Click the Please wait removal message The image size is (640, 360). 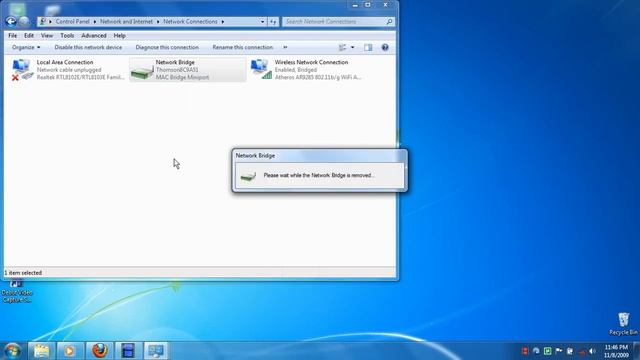[x=318, y=176]
